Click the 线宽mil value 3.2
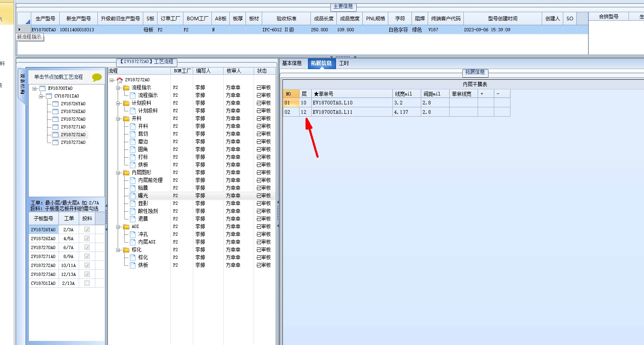Viewport: 644px width, 345px height. click(406, 103)
